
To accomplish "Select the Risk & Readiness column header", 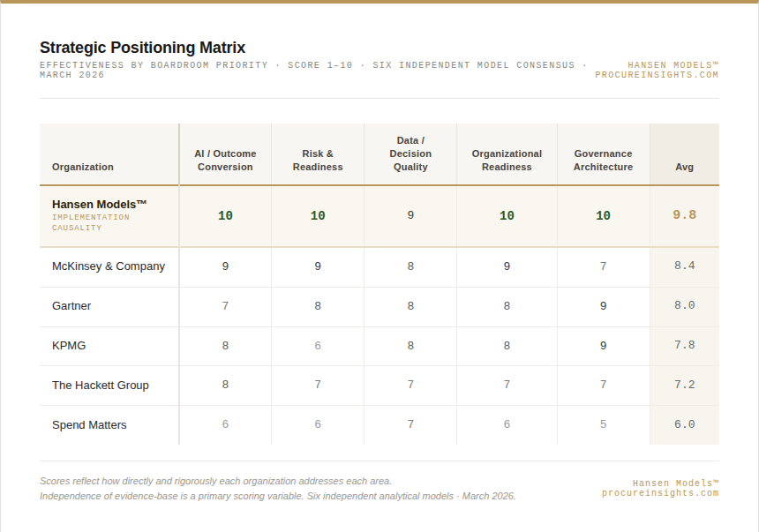I will (x=318, y=160).
